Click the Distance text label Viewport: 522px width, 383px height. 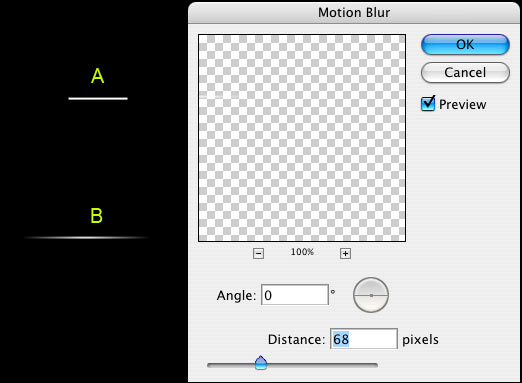296,339
